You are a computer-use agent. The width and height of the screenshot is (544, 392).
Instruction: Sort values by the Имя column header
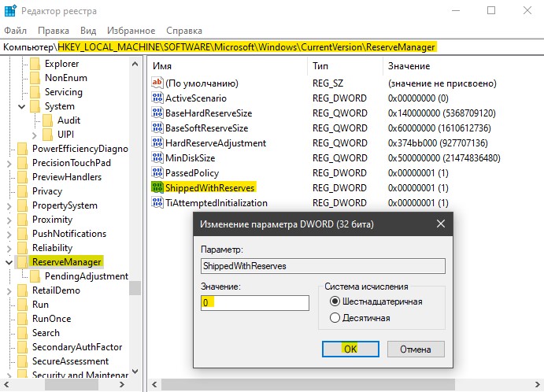pos(228,66)
